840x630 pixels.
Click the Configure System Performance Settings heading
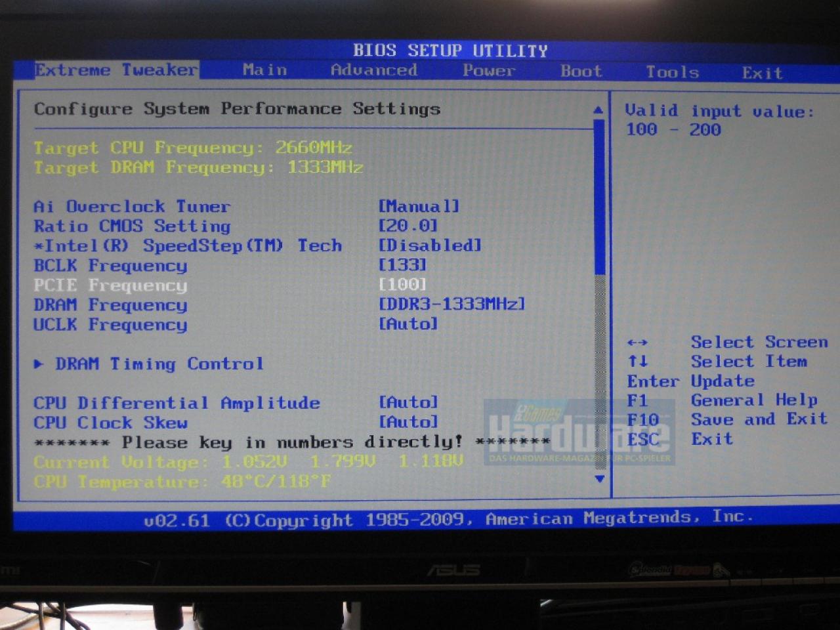point(237,109)
